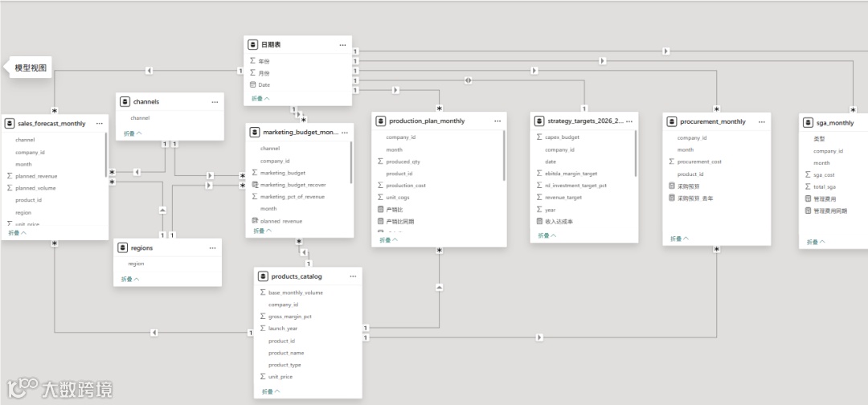868x405 pixels.
Task: Click the measure icon beside 管理费用同期
Action: 808,211
